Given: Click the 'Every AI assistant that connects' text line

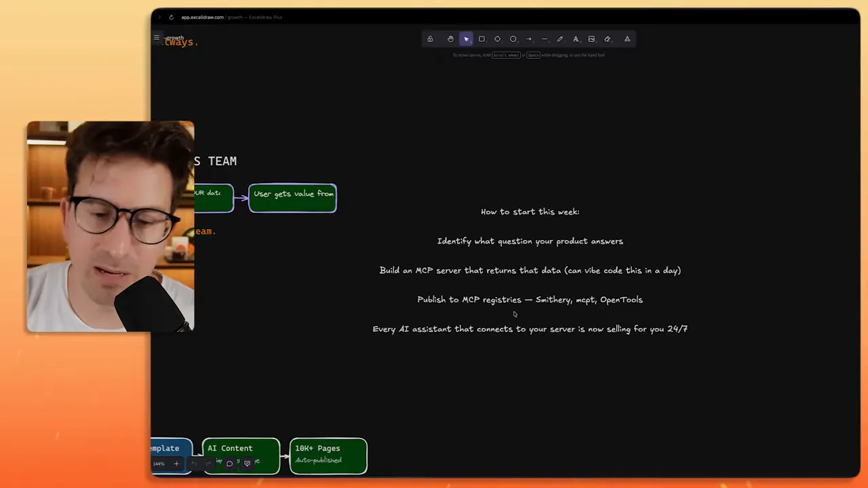Looking at the screenshot, I should pyautogui.click(x=530, y=329).
